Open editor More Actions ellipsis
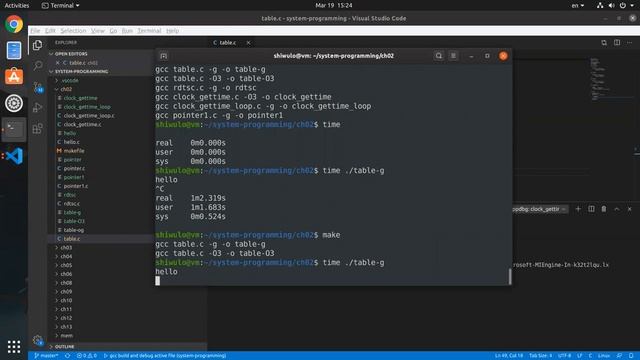The height and width of the screenshot is (360, 640). coord(629,42)
